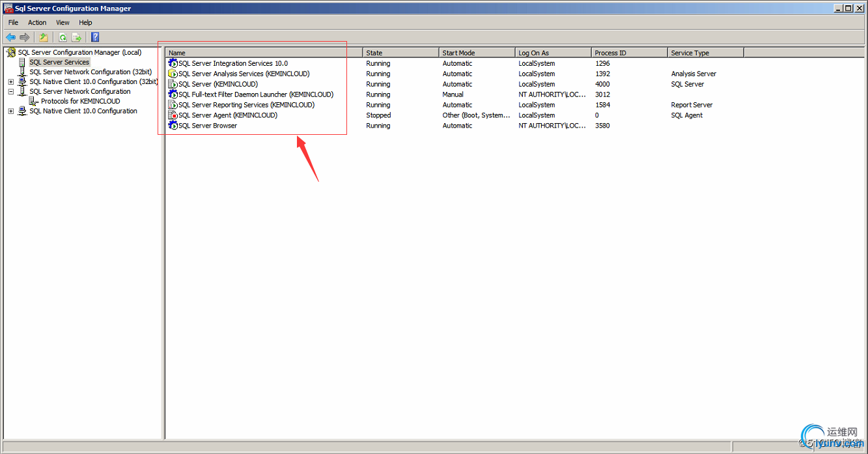Select SQL Native Client 10.0 Configuration (32bit) label

94,81
